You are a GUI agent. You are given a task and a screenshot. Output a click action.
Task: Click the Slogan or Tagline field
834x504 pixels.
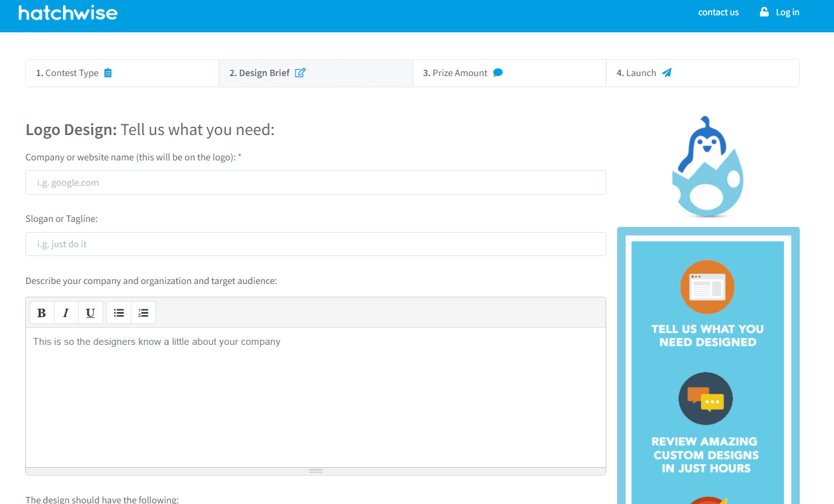tap(315, 243)
